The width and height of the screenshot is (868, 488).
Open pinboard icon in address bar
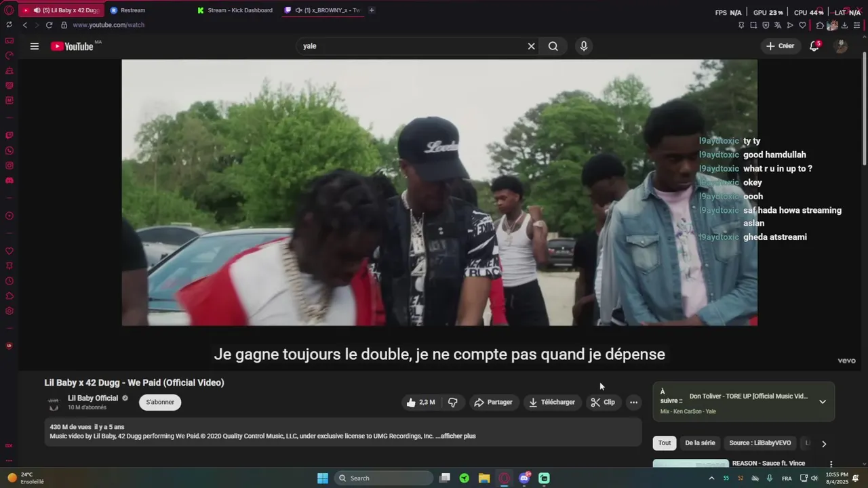(741, 25)
